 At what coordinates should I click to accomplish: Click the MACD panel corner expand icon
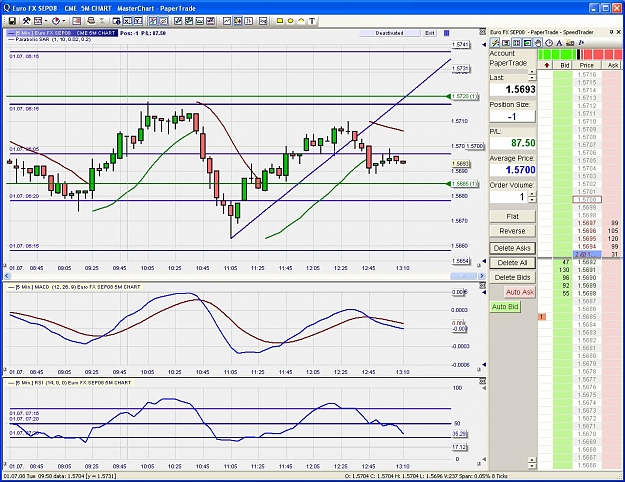(483, 286)
